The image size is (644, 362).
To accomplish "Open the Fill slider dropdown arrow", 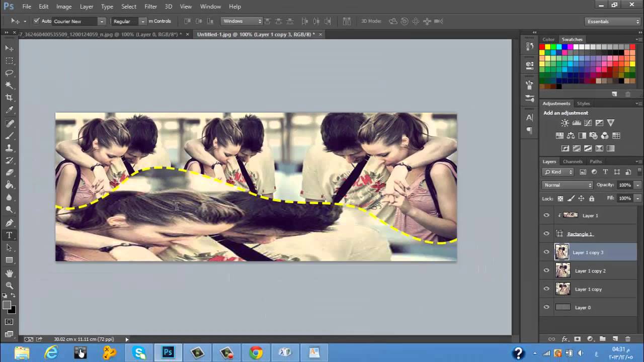I will [637, 198].
